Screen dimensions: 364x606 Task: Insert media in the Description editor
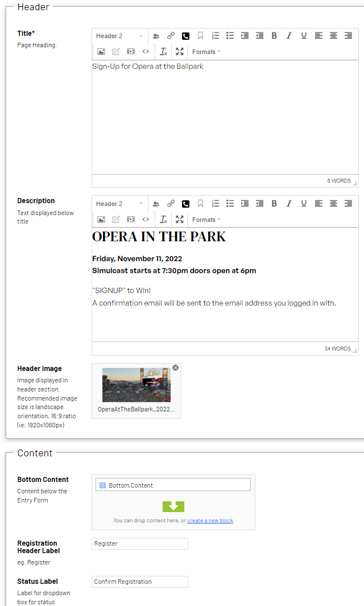point(131,219)
